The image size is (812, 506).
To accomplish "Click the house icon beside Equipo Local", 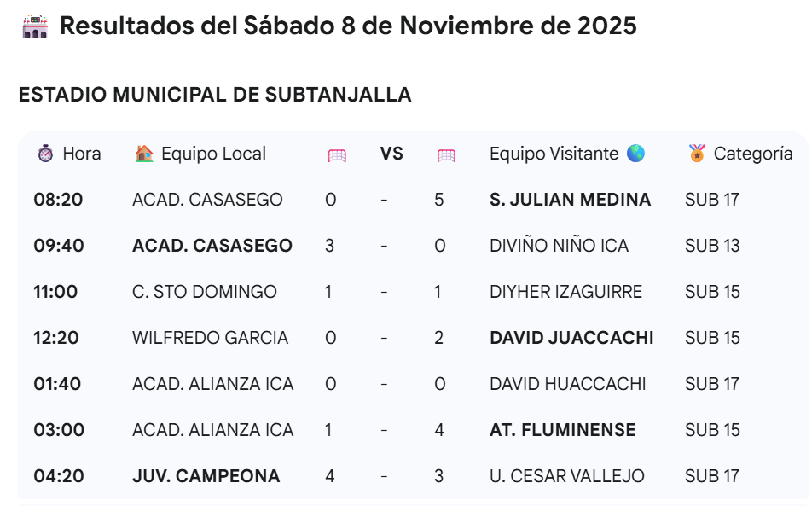I will click(x=144, y=154).
